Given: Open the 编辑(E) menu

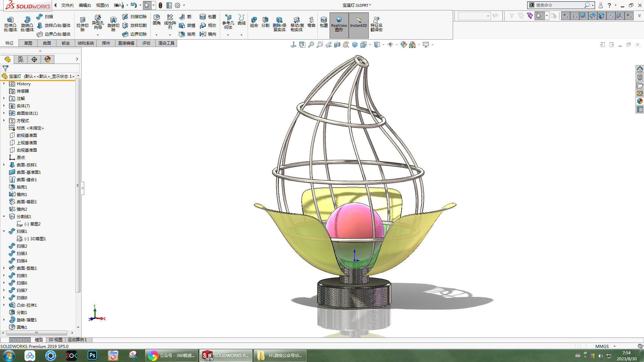Looking at the screenshot, I should (85, 5).
